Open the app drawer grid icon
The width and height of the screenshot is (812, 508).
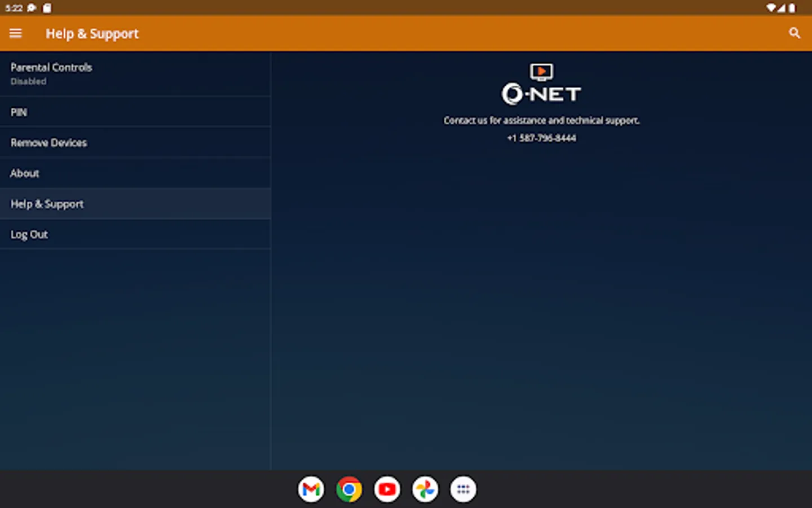(464, 489)
